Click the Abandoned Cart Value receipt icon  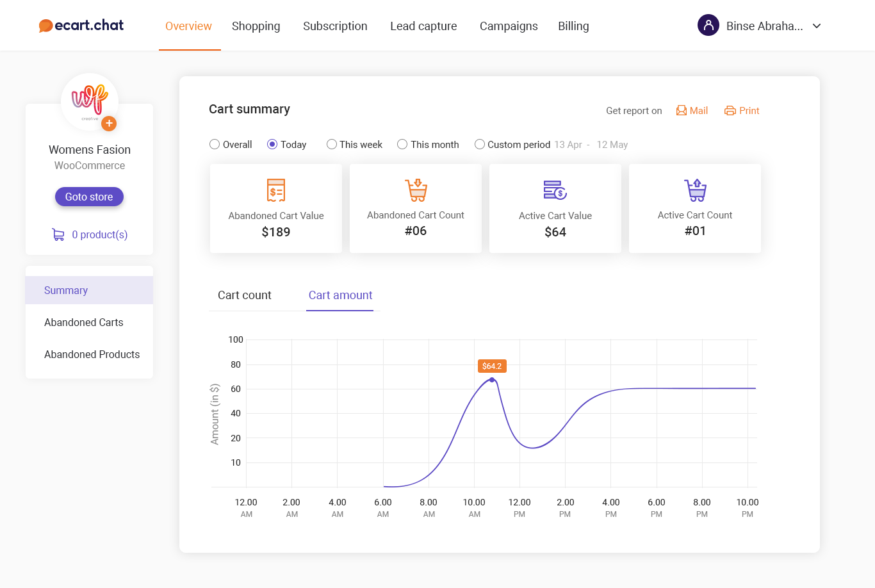[276, 190]
